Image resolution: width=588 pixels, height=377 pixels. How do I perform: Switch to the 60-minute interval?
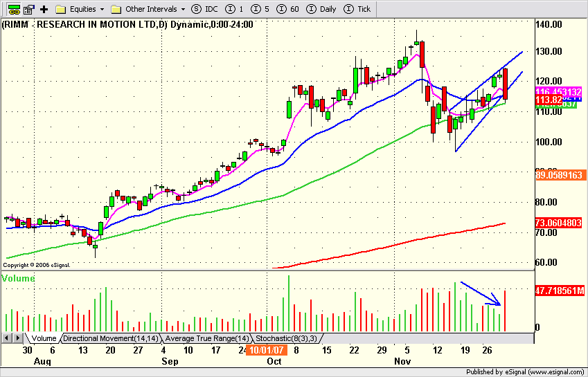[287, 9]
